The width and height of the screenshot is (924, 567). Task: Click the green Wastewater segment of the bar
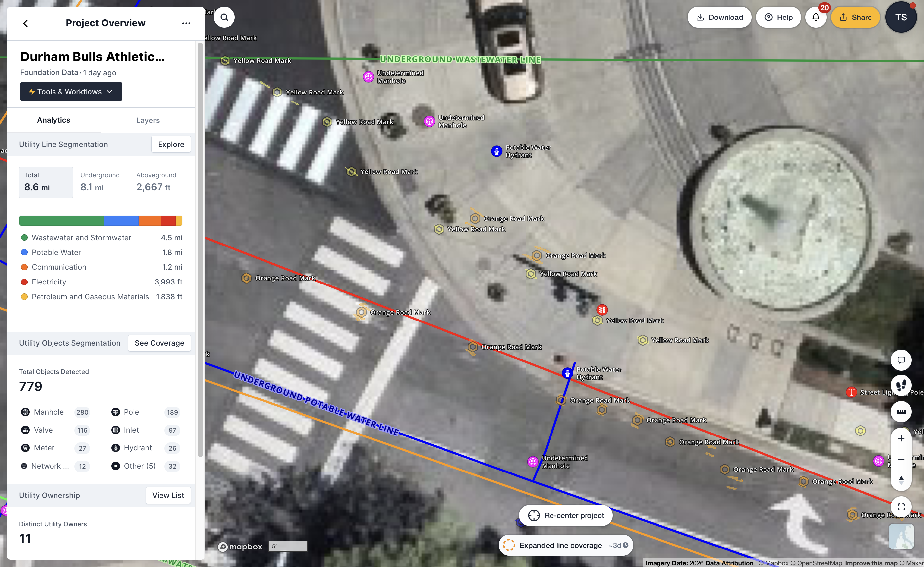pos(61,221)
